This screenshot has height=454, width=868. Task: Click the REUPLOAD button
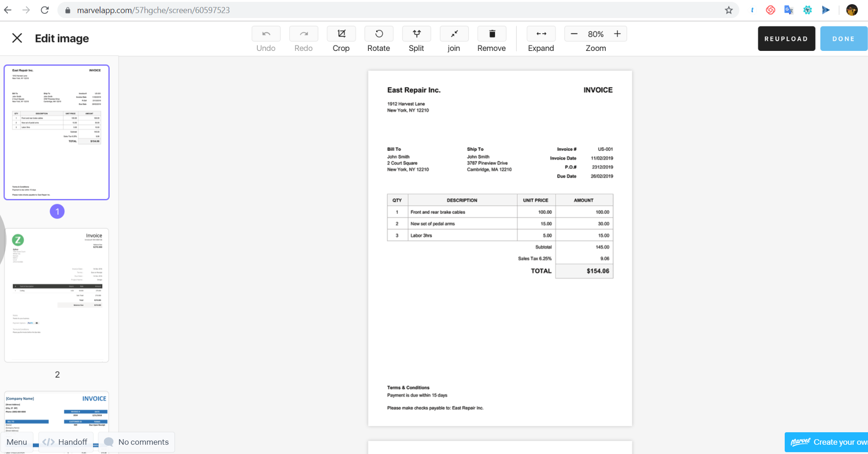pyautogui.click(x=786, y=38)
